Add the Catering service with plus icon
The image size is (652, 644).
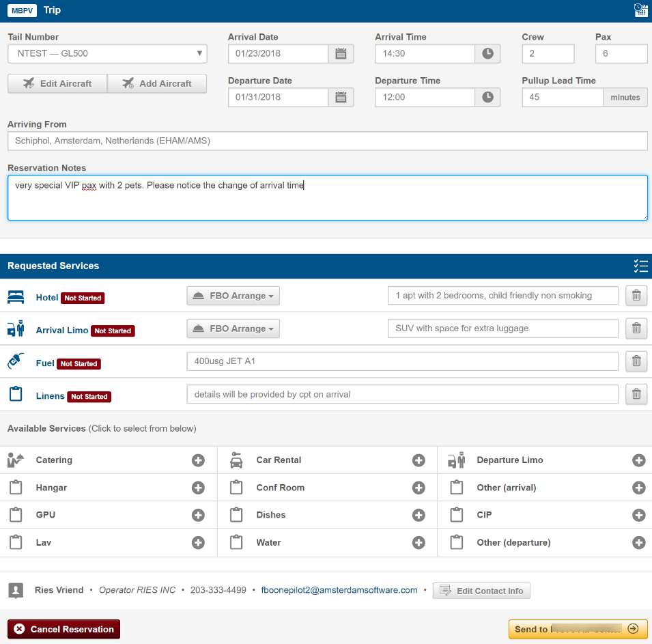tap(198, 460)
